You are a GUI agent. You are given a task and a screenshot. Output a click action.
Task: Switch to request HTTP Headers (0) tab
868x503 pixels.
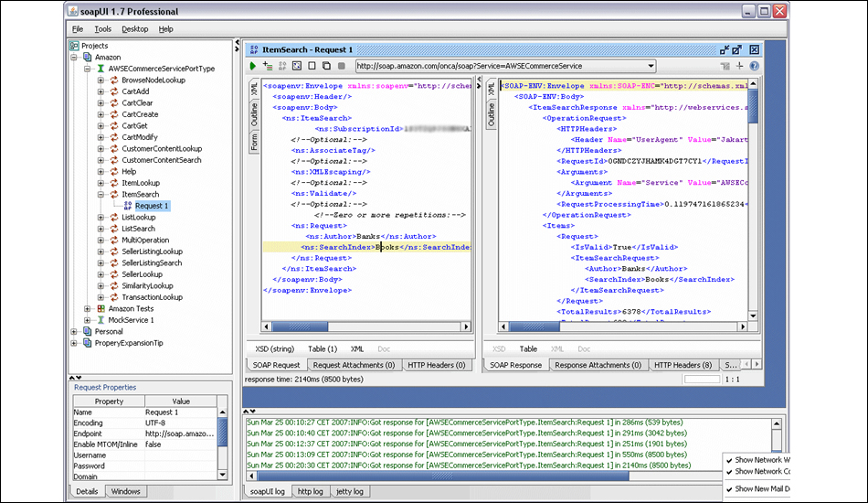tap(437, 365)
